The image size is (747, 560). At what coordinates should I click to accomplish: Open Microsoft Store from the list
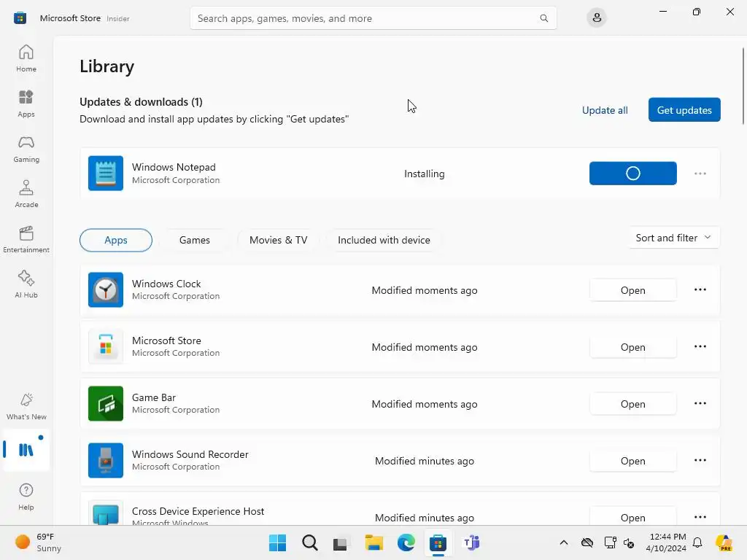point(632,346)
